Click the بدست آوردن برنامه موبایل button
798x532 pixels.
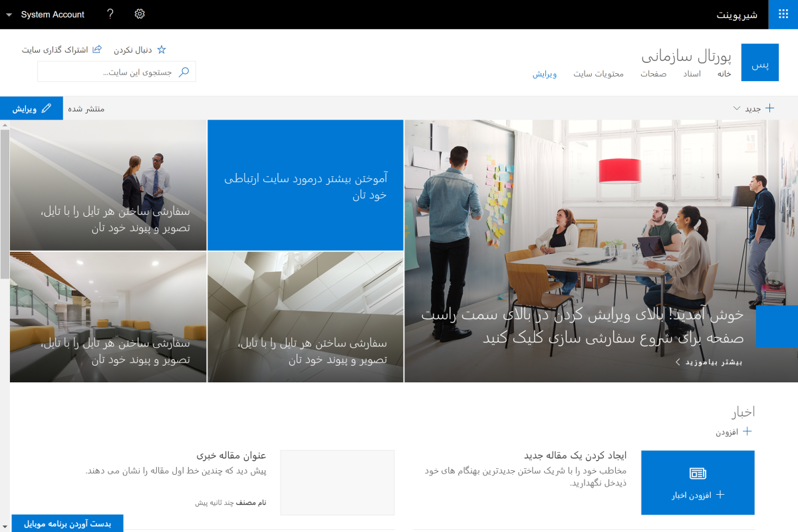click(x=67, y=523)
